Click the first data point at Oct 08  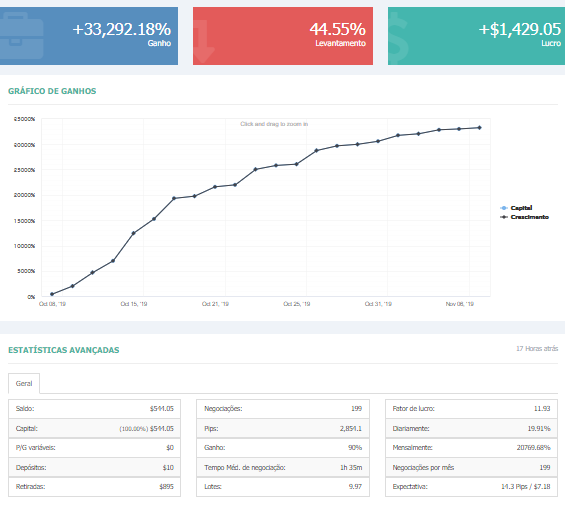point(52,294)
